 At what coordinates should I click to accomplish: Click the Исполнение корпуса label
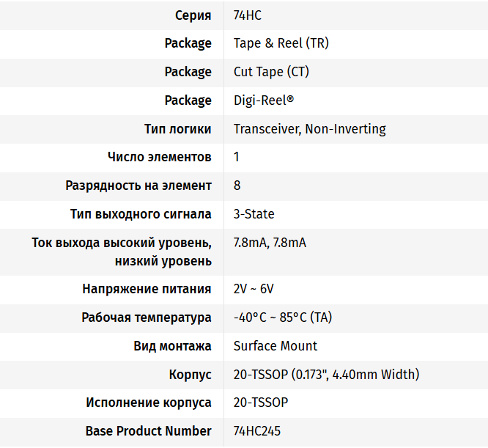(x=149, y=403)
